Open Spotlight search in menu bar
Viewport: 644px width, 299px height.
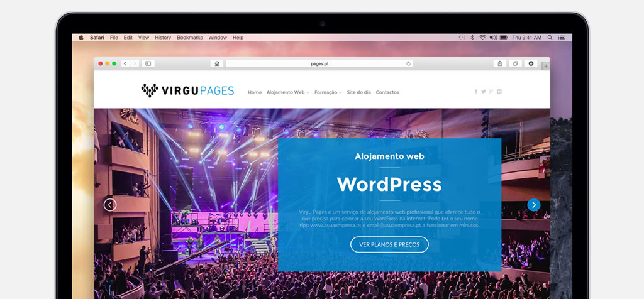(550, 38)
